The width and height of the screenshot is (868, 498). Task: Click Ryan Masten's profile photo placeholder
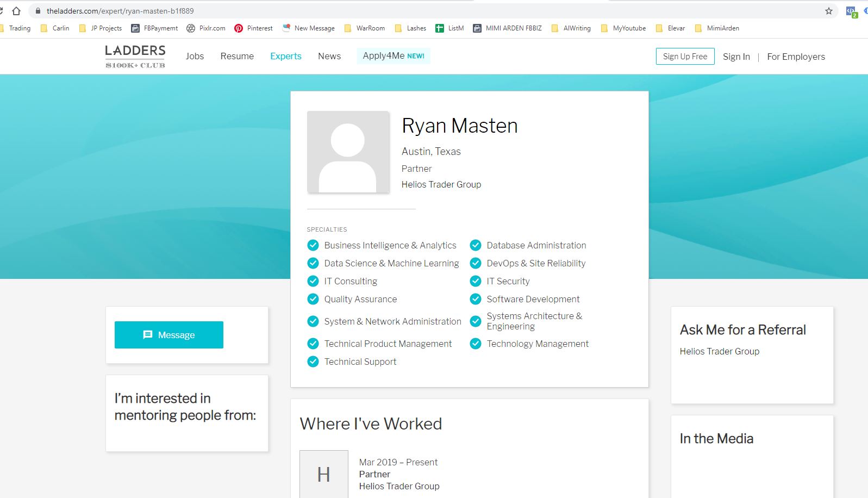[348, 152]
